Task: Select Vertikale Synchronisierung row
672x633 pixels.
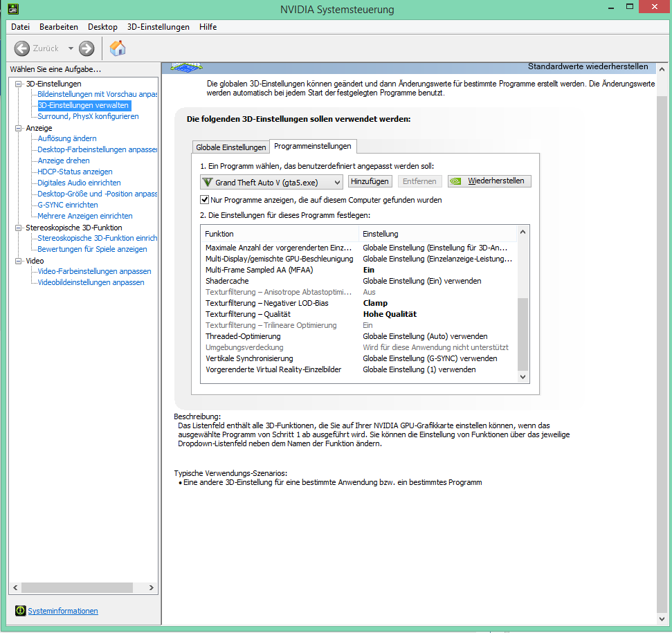Action: [x=358, y=358]
